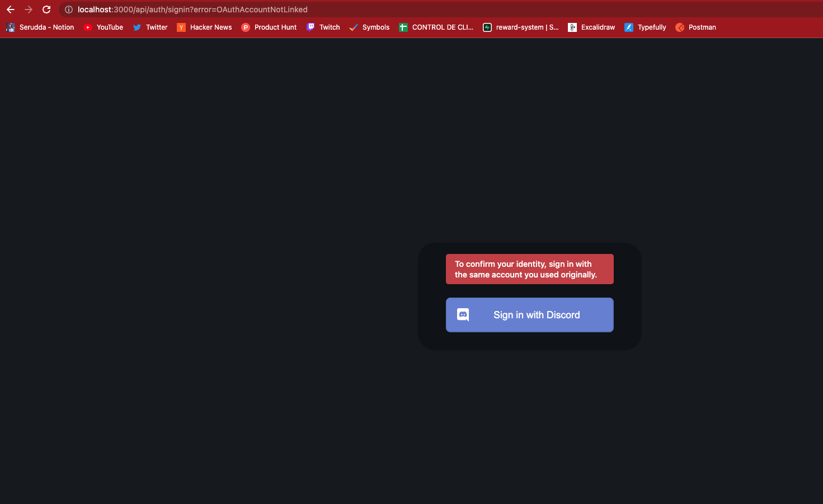Screen dimensions: 823x504
Task: Navigate forward using the forward arrow
Action: coord(29,10)
